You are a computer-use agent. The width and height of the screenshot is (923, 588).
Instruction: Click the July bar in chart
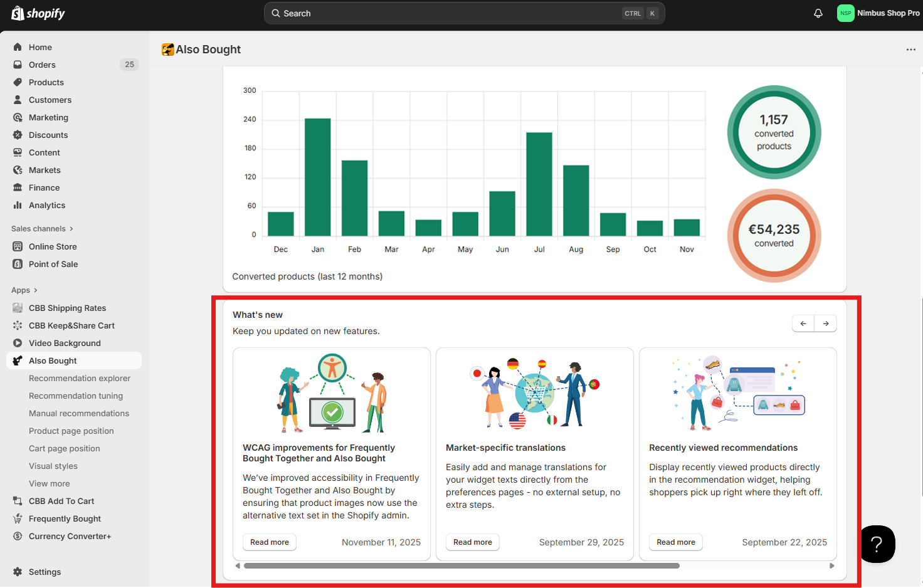[539, 184]
